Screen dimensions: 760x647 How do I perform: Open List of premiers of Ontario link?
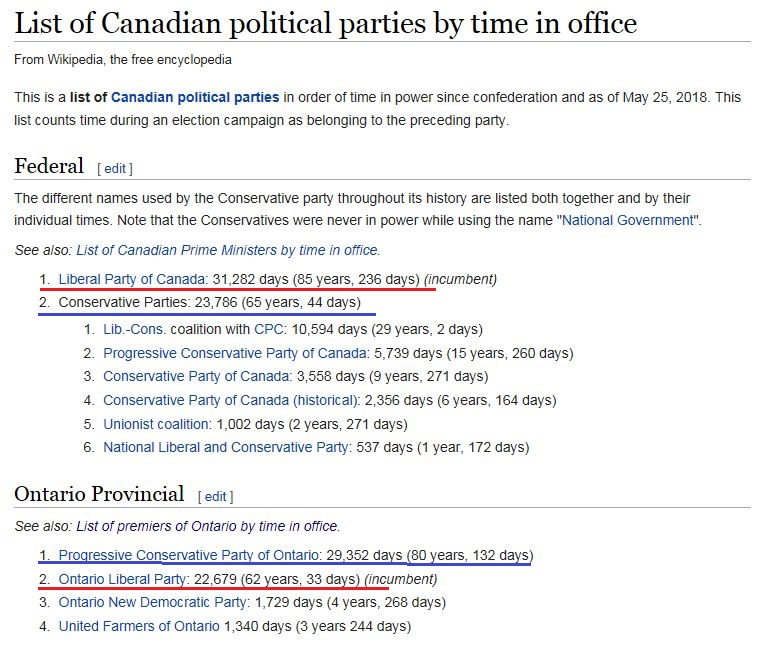click(207, 526)
